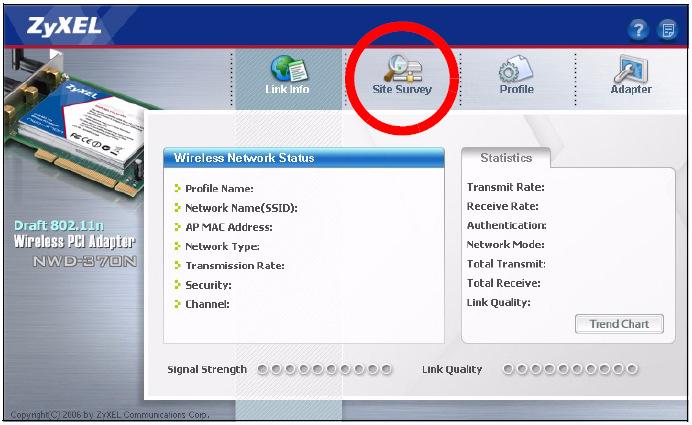Screen dimensions: 692x425
Task: Click the Signal Strength label
Action: point(207,369)
